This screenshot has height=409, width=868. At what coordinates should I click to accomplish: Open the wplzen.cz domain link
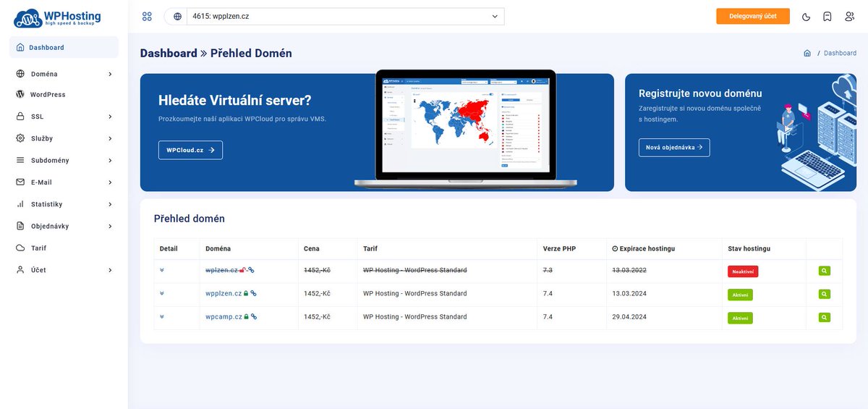point(221,270)
